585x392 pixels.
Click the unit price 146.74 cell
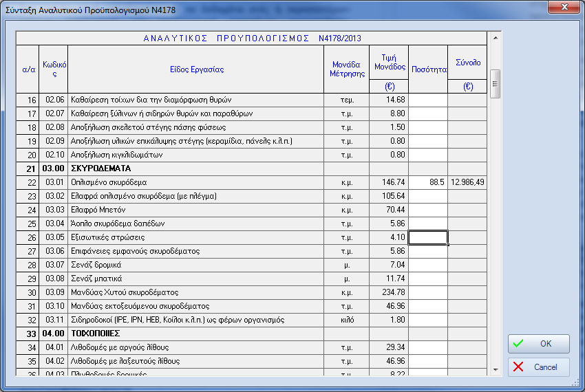coord(389,182)
